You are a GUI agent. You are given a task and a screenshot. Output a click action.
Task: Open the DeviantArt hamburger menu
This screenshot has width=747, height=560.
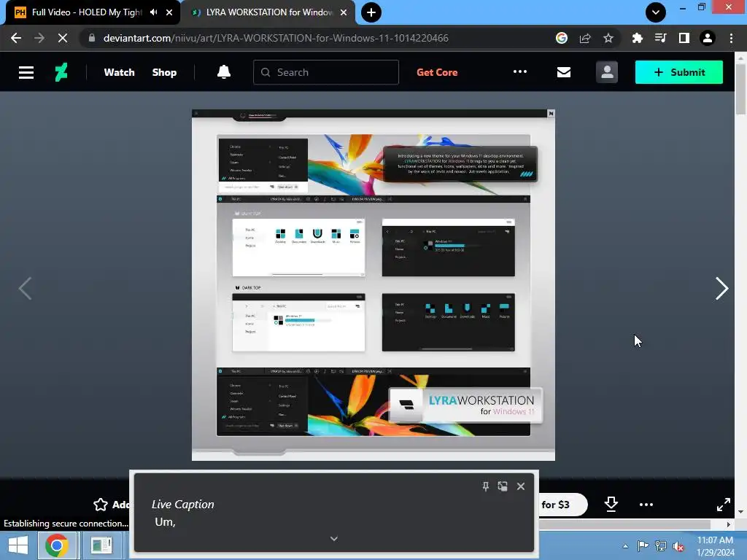tap(26, 72)
